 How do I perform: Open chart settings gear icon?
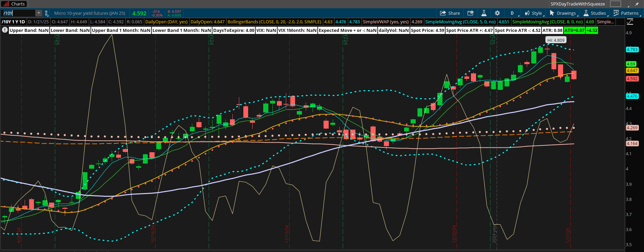tap(497, 13)
